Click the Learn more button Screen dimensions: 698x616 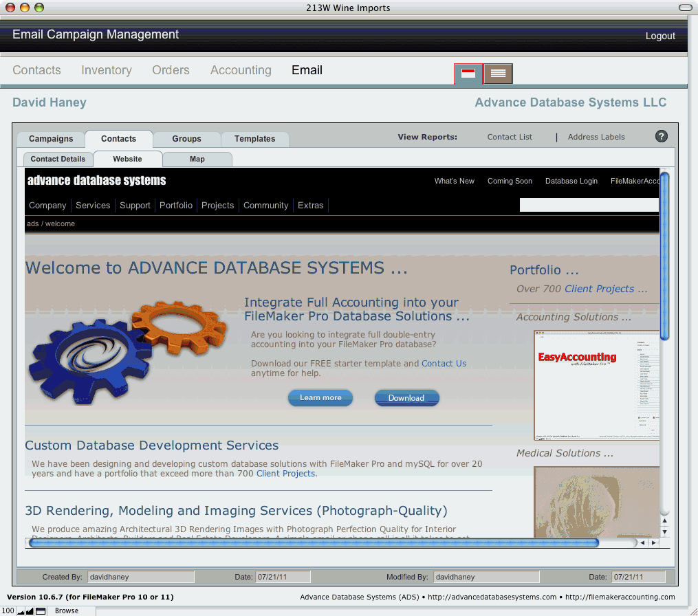coord(320,398)
